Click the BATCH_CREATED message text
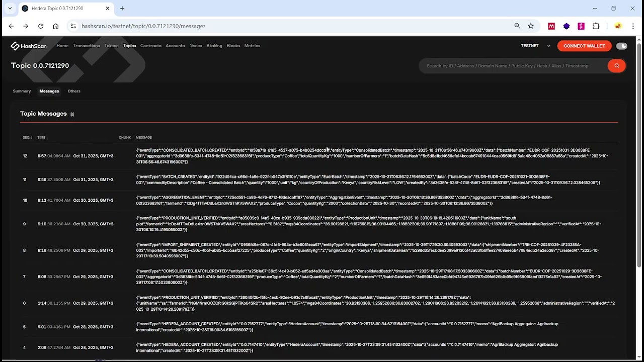The height and width of the screenshot is (362, 644). pos(368,179)
